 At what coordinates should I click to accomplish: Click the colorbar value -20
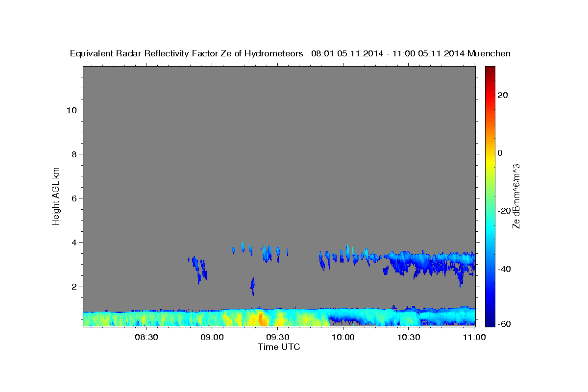(x=503, y=211)
